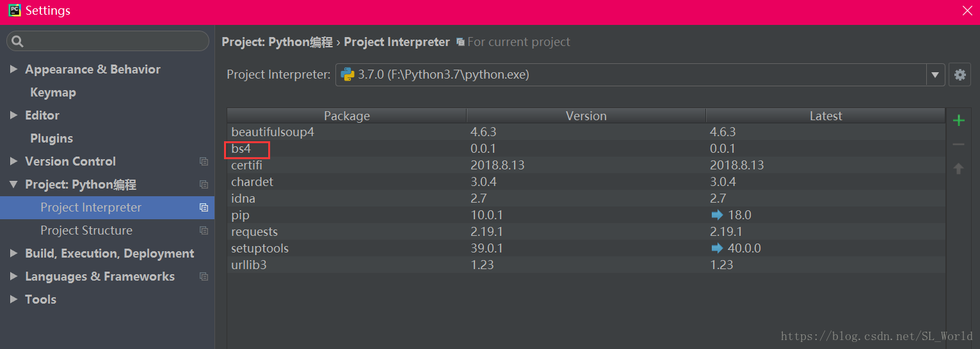This screenshot has height=349, width=980.
Task: Click copy icon beside Project Structure
Action: point(204,231)
